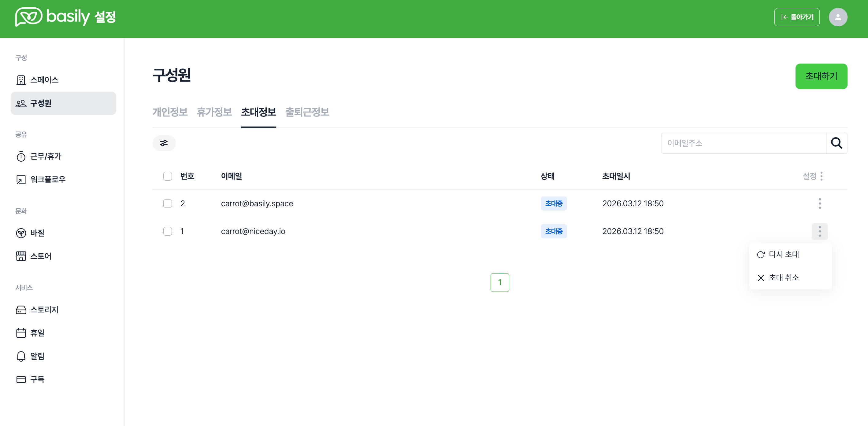The height and width of the screenshot is (426, 868).
Task: Go to 알림 notifications settings
Action: click(37, 356)
